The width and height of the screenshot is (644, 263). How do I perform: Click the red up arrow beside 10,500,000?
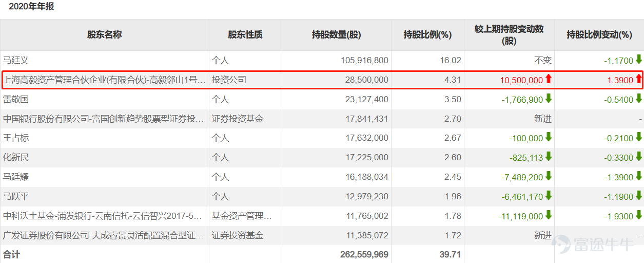(548, 79)
